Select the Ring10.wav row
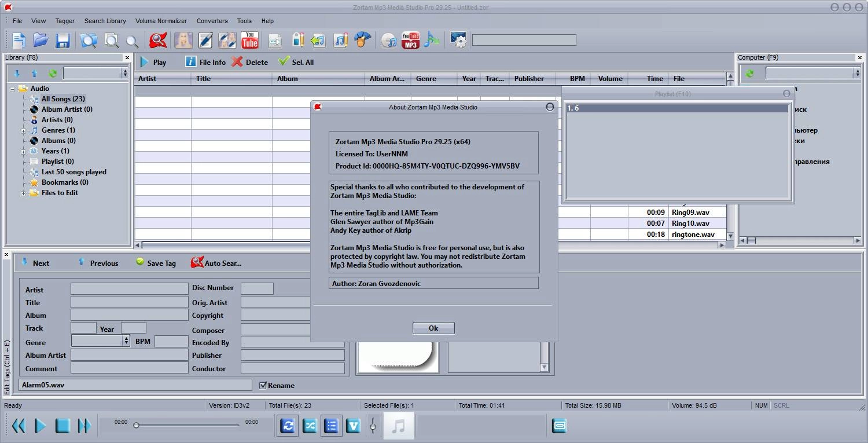868x443 pixels. point(431,224)
